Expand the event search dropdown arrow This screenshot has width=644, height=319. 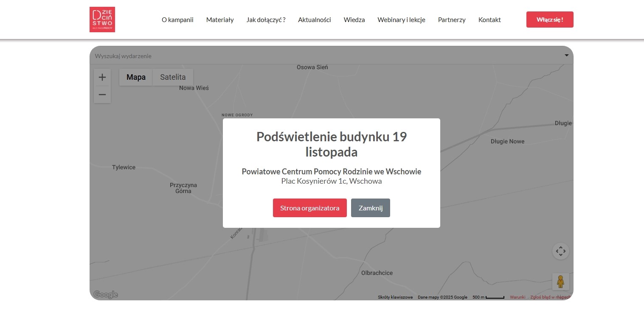tap(566, 56)
